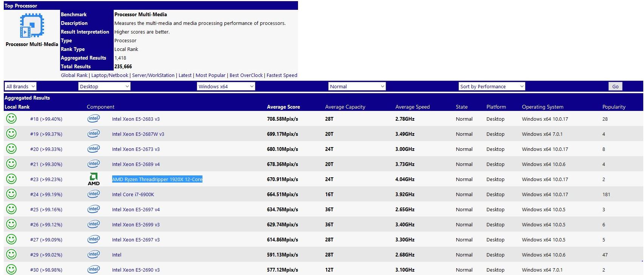Open the Most Popular link
This screenshot has width=644, height=275.
click(210, 75)
